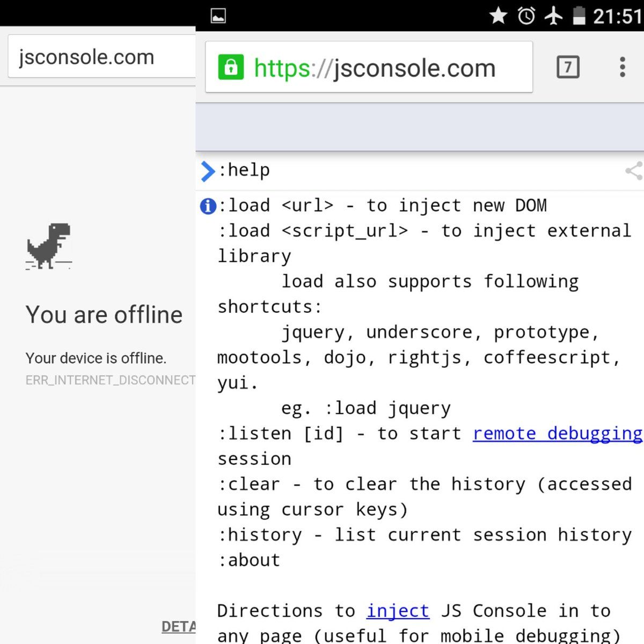644x644 pixels.
Task: Open the remote debugging link
Action: point(558,434)
